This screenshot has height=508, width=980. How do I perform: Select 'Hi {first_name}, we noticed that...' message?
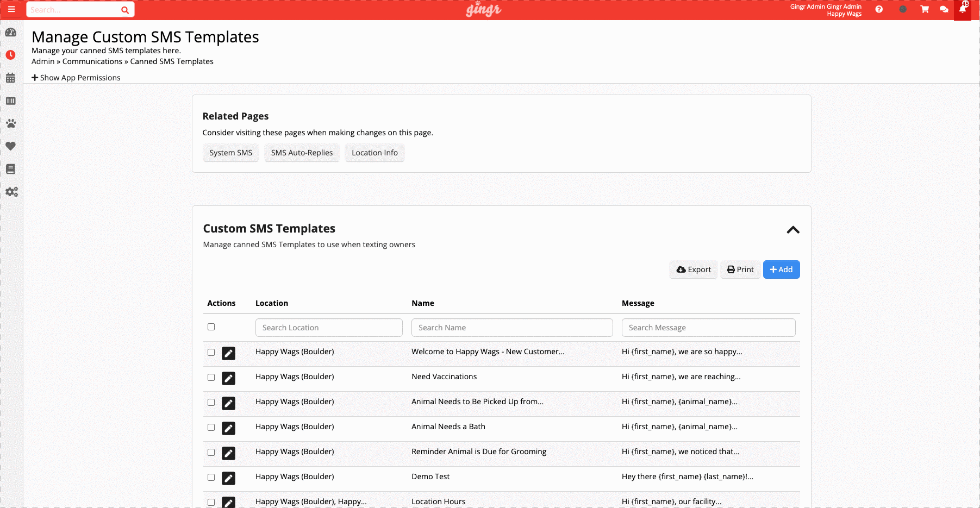(x=681, y=451)
